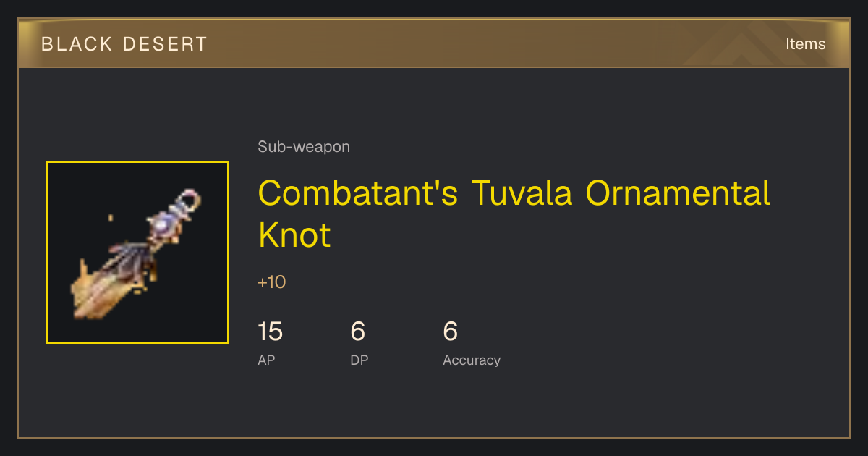Screen dimensions: 868x456
Task: Click the ornamental knot item icon
Action: click(137, 253)
